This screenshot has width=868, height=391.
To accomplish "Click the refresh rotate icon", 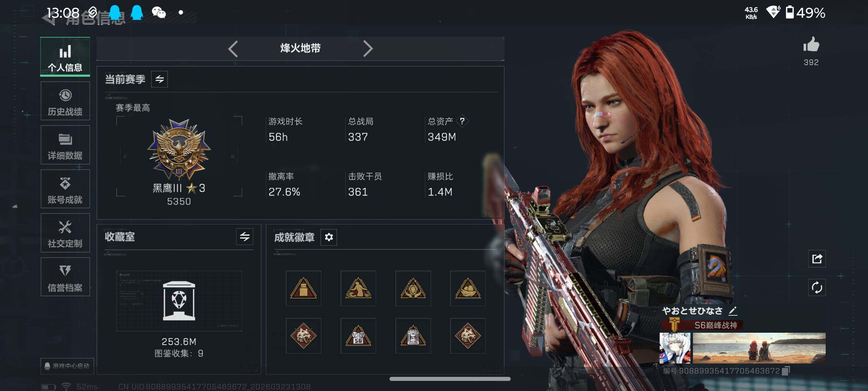I will pyautogui.click(x=817, y=287).
